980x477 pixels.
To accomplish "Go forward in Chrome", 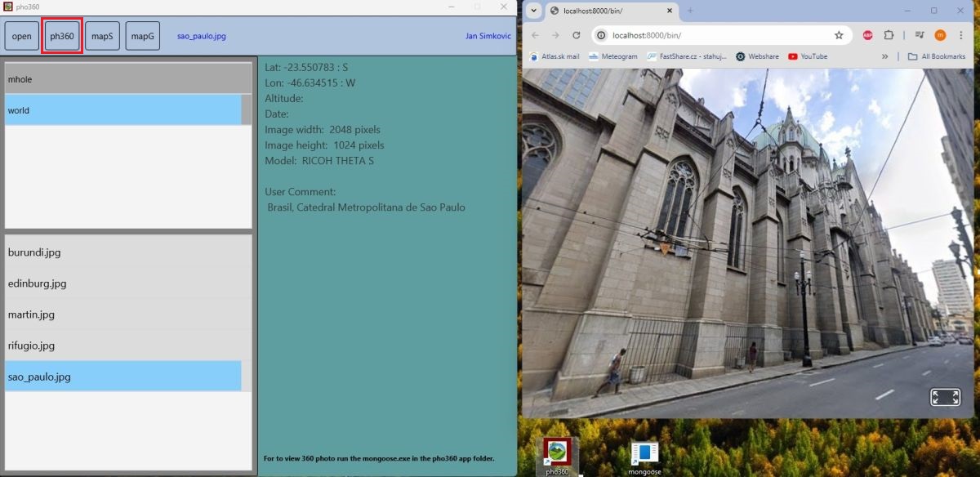I will (556, 35).
